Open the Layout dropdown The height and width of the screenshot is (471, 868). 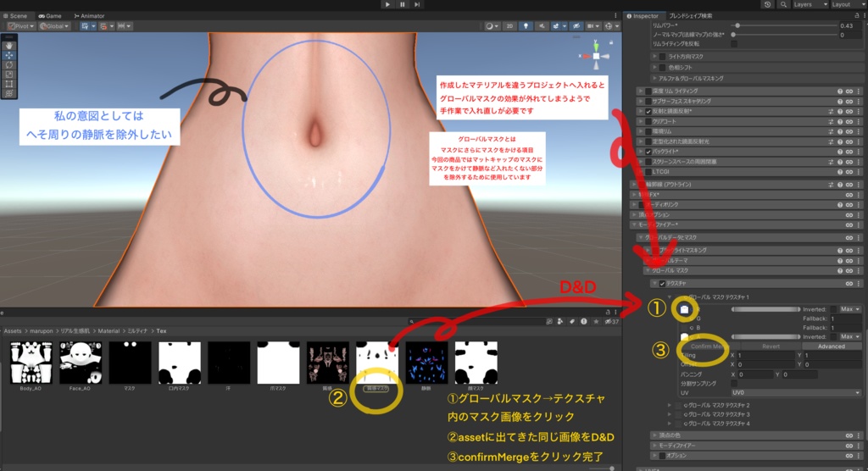[x=848, y=4]
